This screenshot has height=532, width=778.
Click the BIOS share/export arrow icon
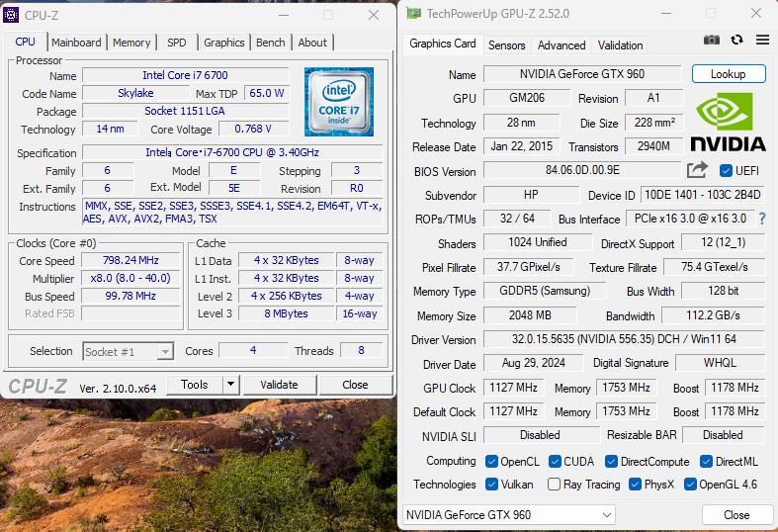[697, 170]
